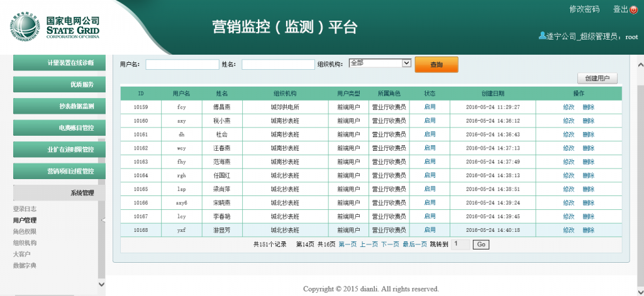This screenshot has width=644, height=296.
Task: Click 修改 for user wcy
Action: 569,148
